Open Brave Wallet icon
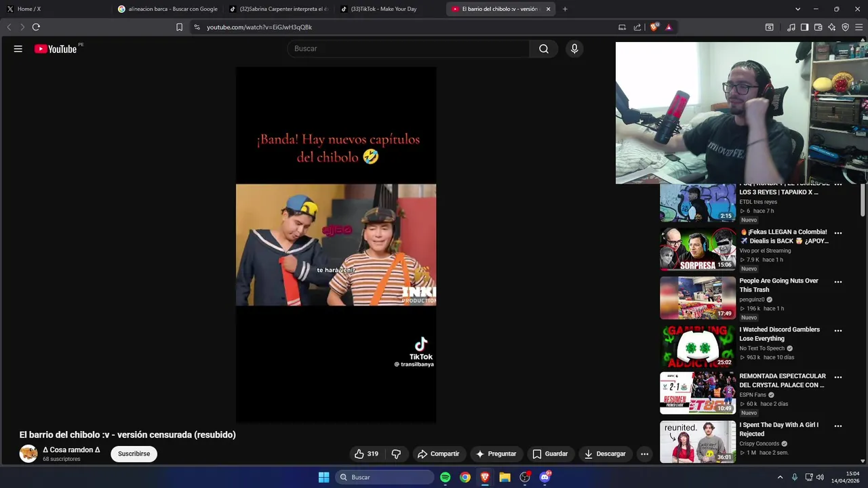Screen dimensions: 868x488 click(818, 27)
